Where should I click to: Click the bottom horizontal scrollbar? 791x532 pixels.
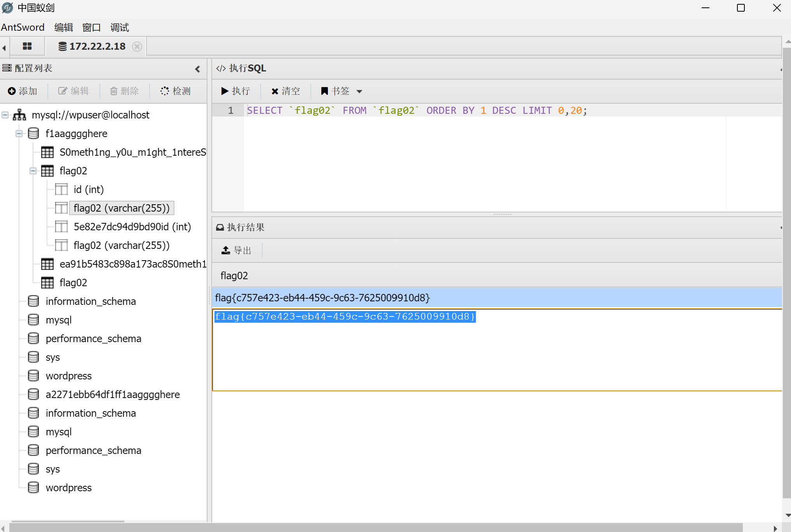pos(376,528)
